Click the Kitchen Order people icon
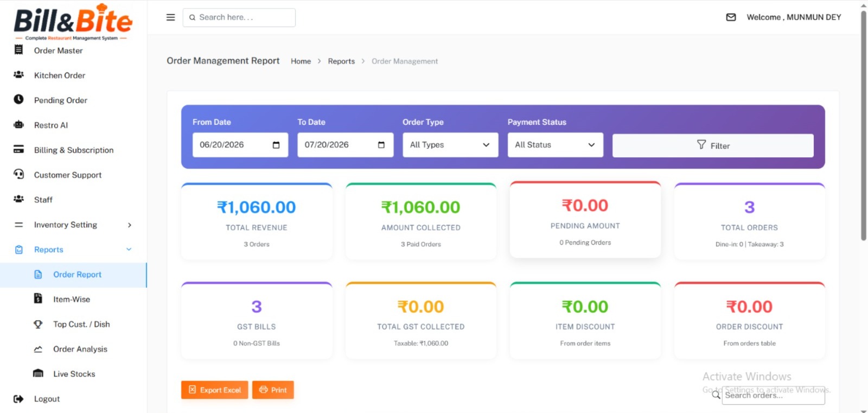Image resolution: width=868 pixels, height=413 pixels. (18, 74)
